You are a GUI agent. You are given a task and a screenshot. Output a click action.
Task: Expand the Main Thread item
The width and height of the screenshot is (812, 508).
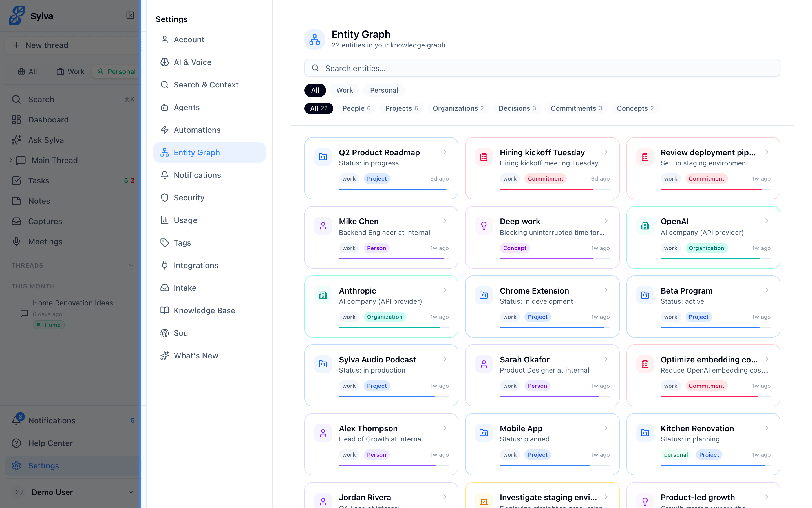click(11, 160)
